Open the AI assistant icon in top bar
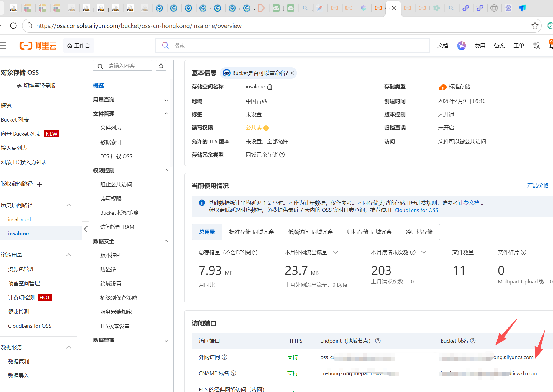The width and height of the screenshot is (553, 392). click(x=461, y=45)
